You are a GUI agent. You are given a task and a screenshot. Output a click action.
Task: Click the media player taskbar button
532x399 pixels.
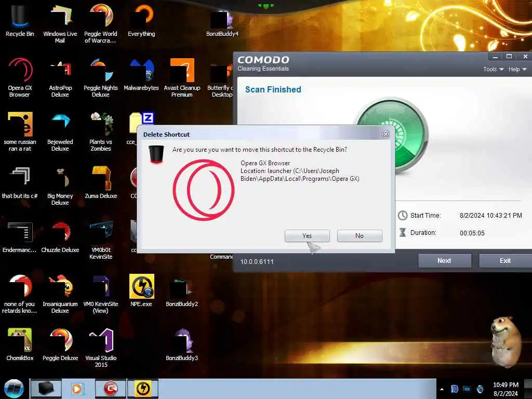coord(78,389)
